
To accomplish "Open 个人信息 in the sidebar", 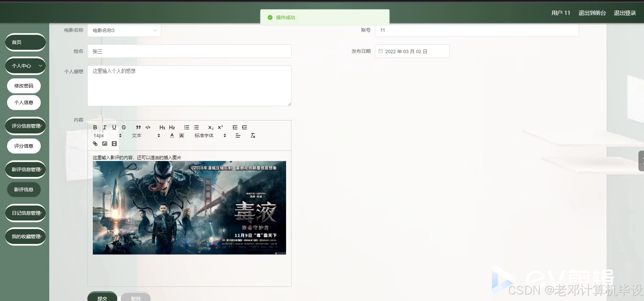I will click(x=24, y=103).
